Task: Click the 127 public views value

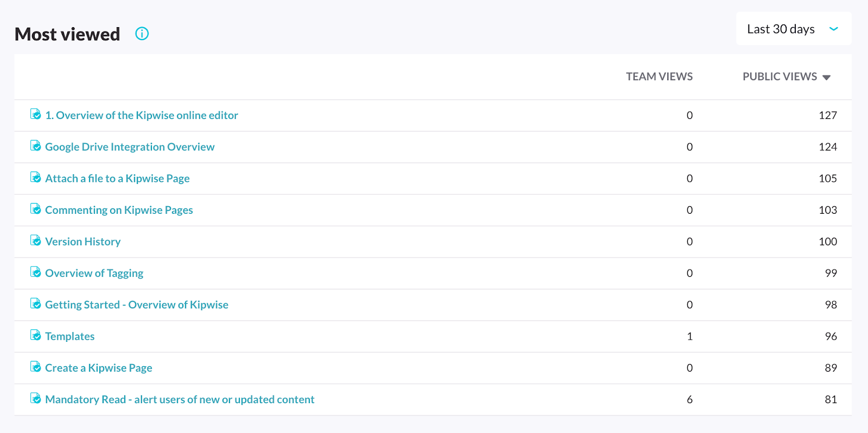Action: (827, 115)
